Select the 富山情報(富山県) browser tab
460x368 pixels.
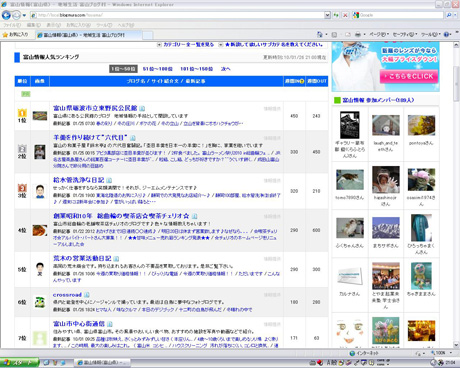point(89,35)
